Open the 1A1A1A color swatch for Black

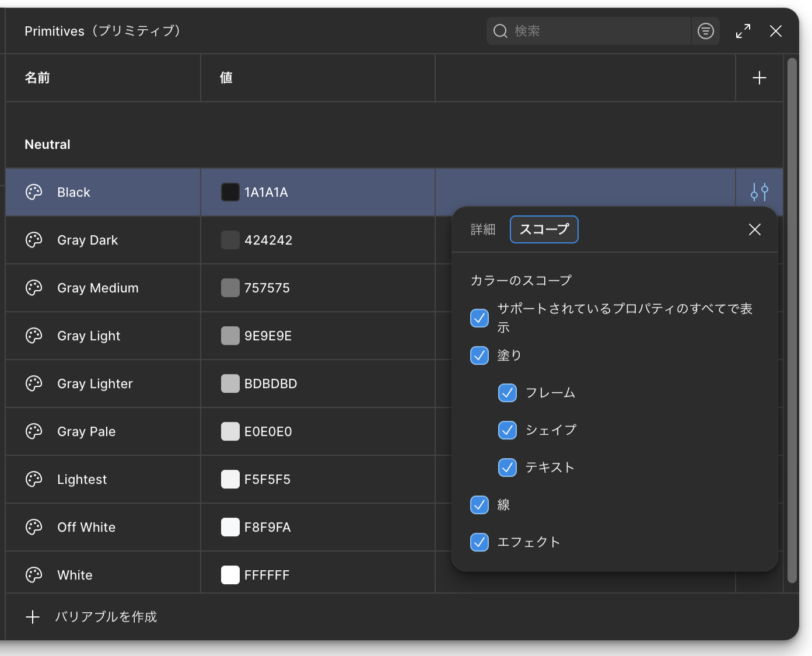[x=230, y=192]
